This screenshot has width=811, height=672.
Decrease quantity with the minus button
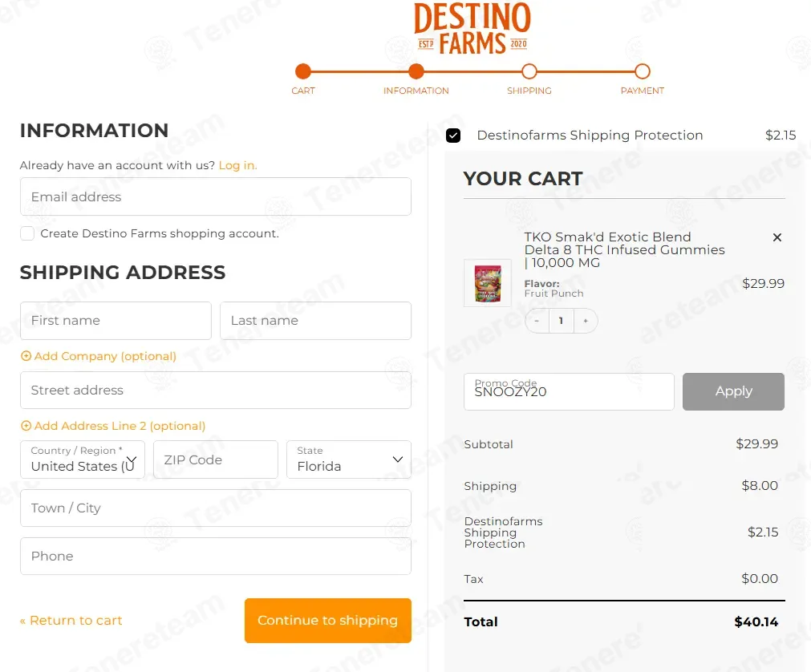[537, 321]
